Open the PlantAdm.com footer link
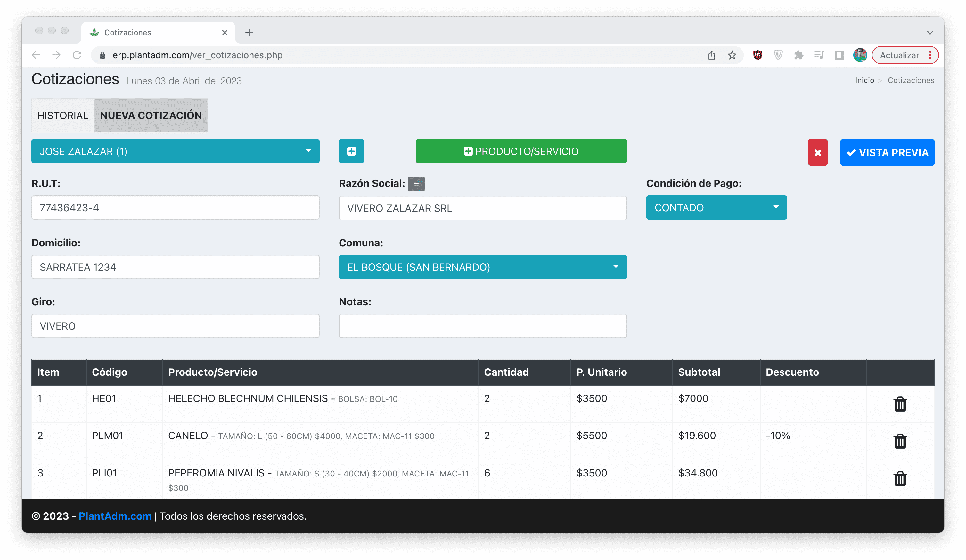Viewport: 966px width, 560px height. coord(115,516)
